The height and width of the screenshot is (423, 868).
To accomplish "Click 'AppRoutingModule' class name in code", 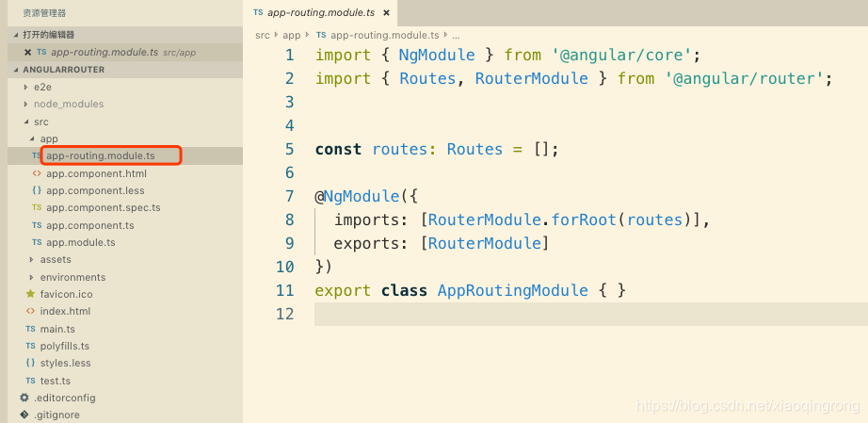I will click(512, 290).
